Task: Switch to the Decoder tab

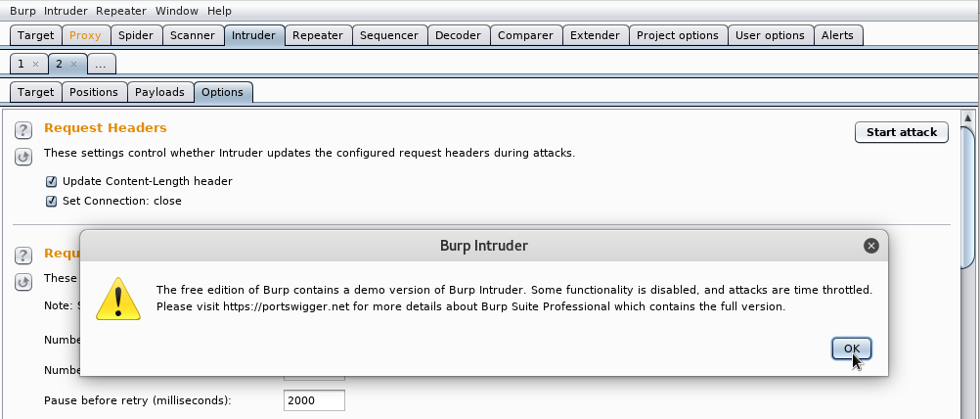Action: (458, 35)
